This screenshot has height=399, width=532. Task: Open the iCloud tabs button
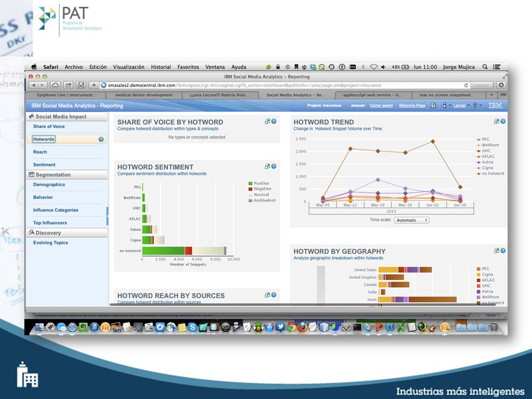55,85
